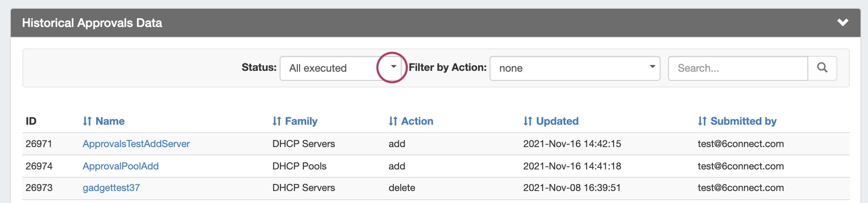Open the gadgettest37 link

click(111, 188)
